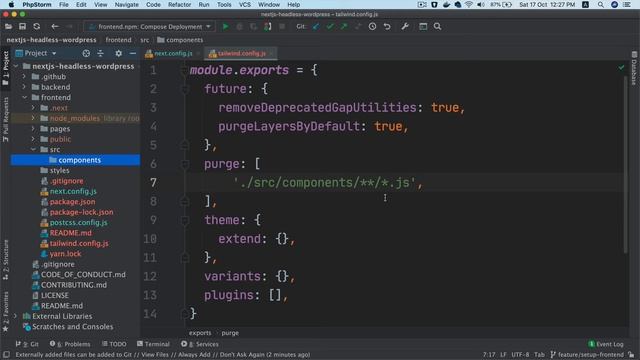The width and height of the screenshot is (640, 360).
Task: Expand the pages folder
Action: (x=33, y=129)
